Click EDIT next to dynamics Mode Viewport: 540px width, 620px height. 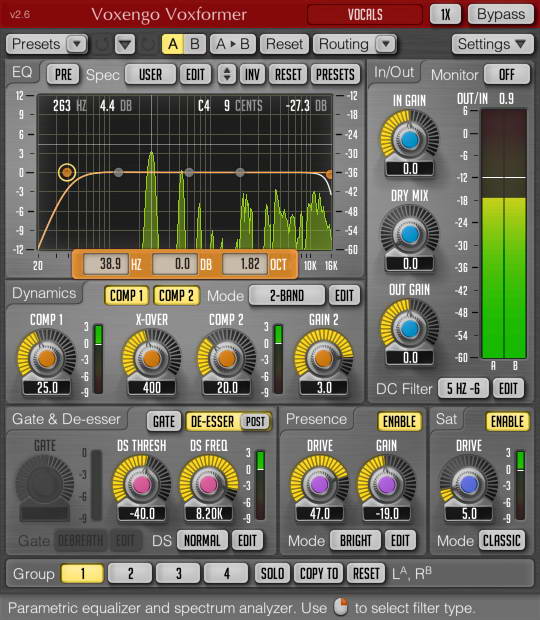tap(344, 295)
